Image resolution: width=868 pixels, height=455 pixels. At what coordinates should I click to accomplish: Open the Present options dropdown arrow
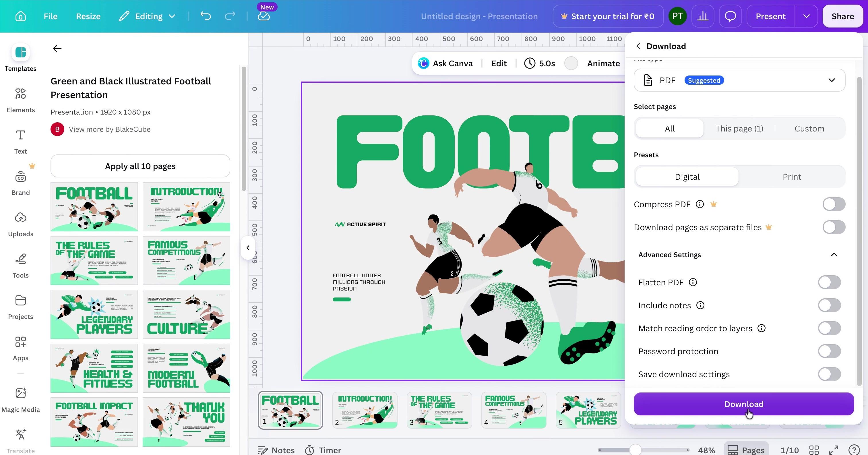pyautogui.click(x=806, y=16)
